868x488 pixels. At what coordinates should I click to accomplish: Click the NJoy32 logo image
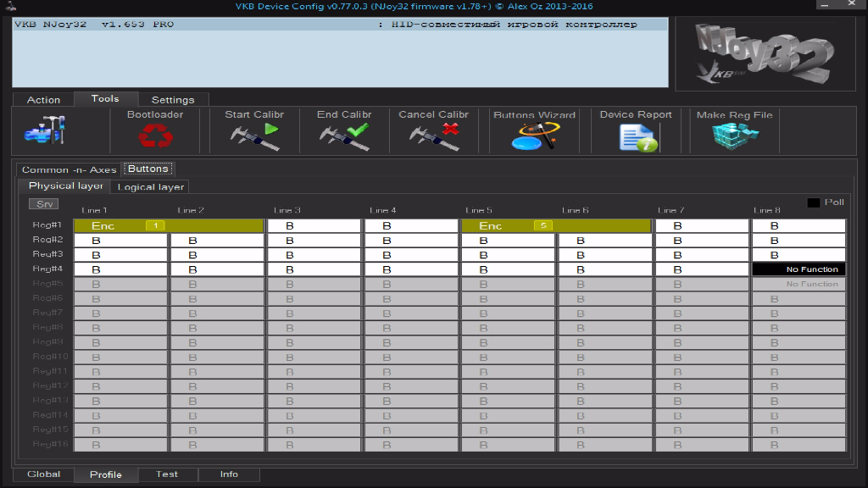pos(765,53)
